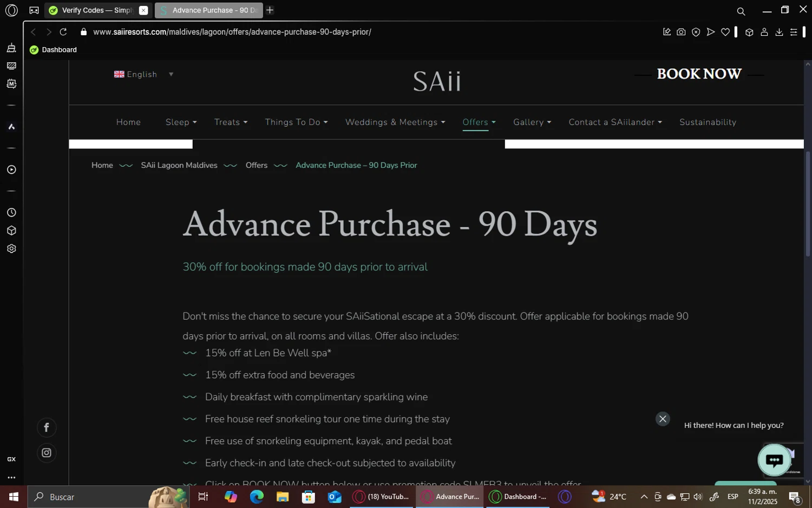Click the Buscar taskbar search box

pos(108,497)
